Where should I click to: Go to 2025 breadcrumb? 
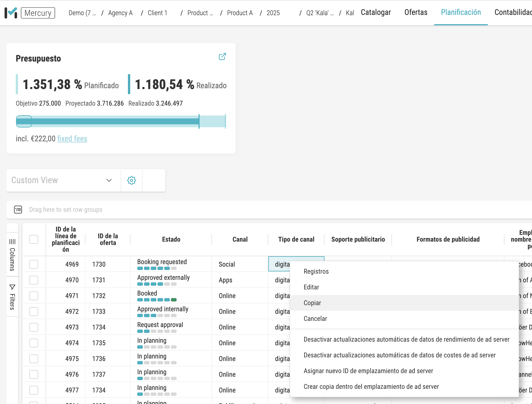pyautogui.click(x=273, y=13)
